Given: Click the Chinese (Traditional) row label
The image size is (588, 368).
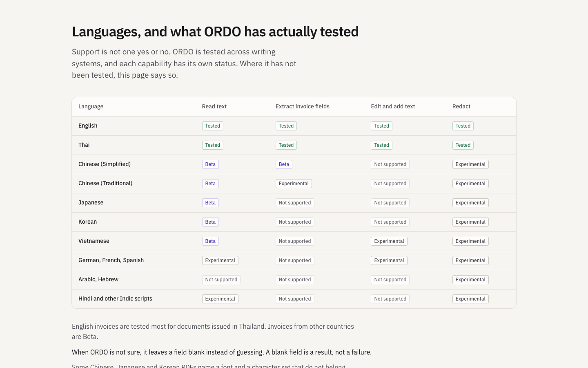Looking at the screenshot, I should [105, 183].
